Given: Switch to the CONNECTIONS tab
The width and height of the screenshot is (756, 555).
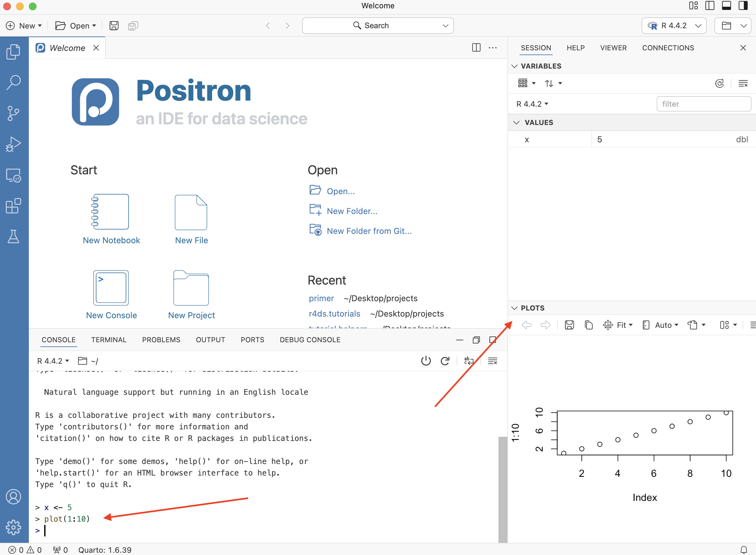Looking at the screenshot, I should coord(668,48).
